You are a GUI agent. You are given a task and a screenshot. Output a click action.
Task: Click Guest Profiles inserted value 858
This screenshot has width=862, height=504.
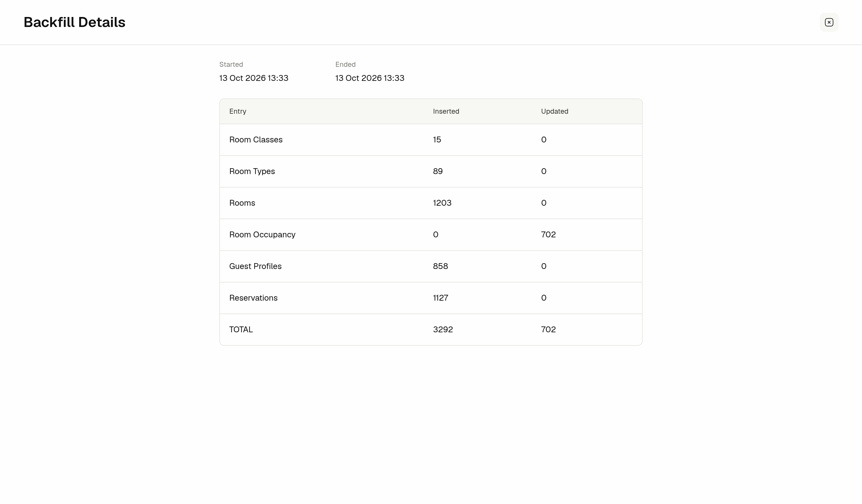click(x=441, y=266)
